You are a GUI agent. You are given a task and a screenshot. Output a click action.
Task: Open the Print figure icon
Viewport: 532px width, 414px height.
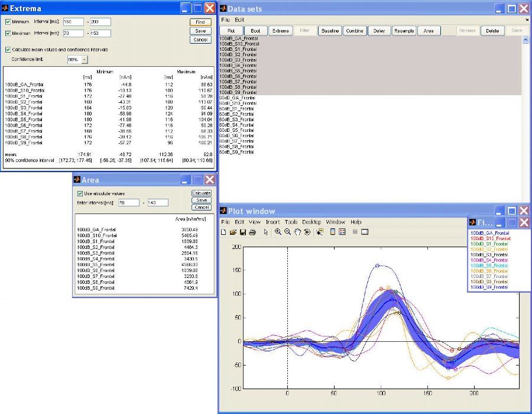pyautogui.click(x=252, y=232)
